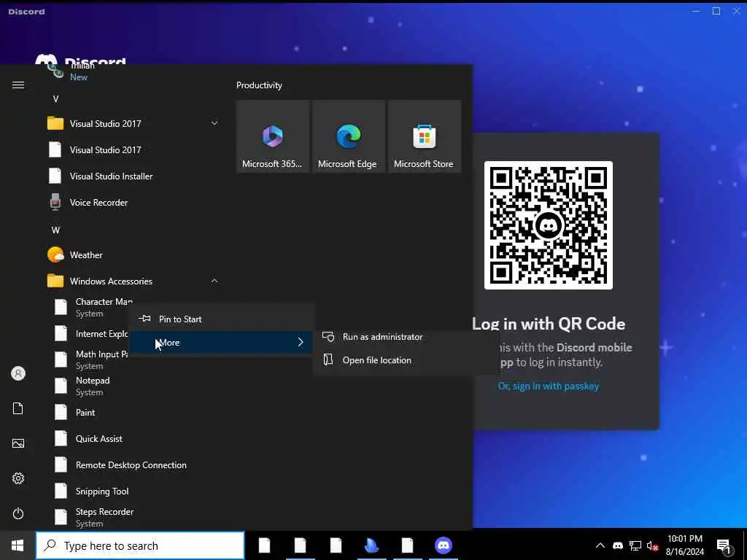The width and height of the screenshot is (747, 560).
Task: Open the notification center icon
Action: 724,546
